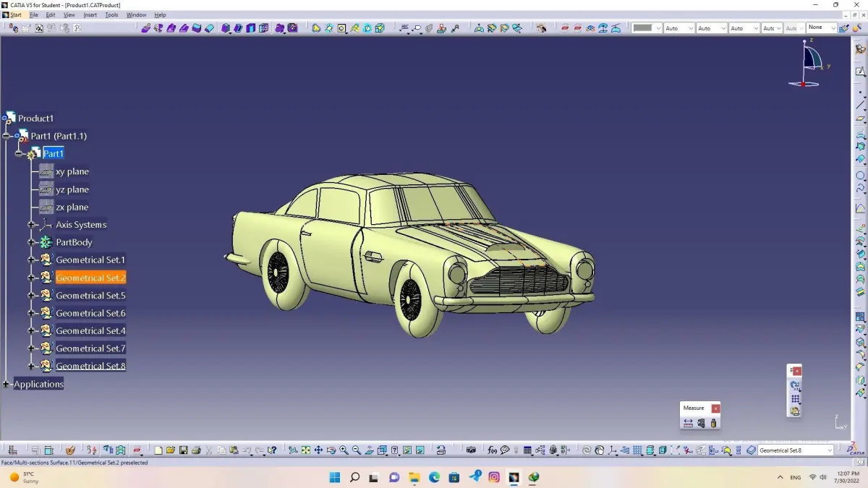Click the Fit All In icon
Viewport: 868px width, 488px height.
click(x=306, y=450)
